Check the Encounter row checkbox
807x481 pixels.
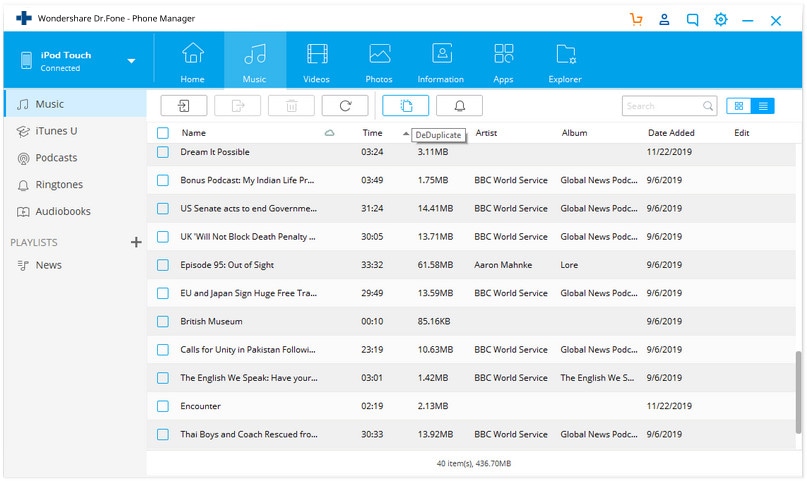163,406
